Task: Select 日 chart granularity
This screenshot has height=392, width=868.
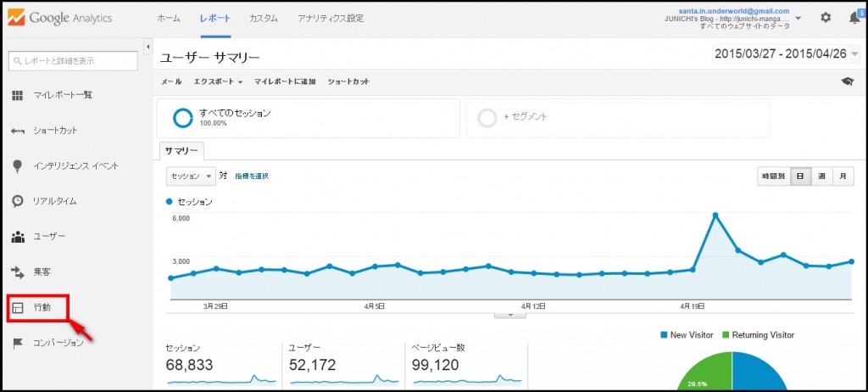Action: click(800, 176)
